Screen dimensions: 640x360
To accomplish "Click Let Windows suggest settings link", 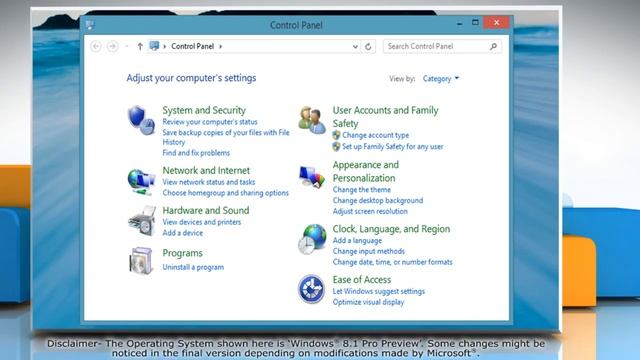I will tap(379, 291).
